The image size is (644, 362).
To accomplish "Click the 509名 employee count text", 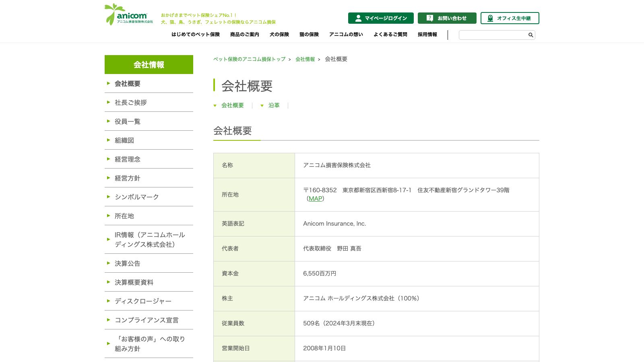I will [339, 323].
